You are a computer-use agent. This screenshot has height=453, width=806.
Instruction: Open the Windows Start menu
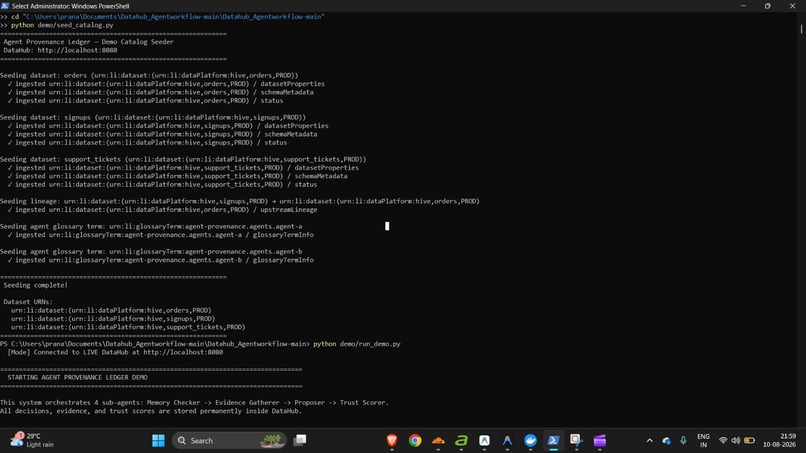point(158,441)
